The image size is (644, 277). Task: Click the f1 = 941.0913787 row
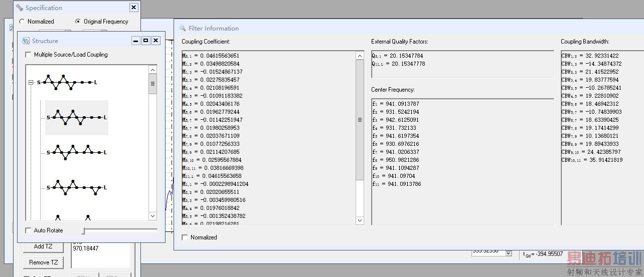[x=395, y=104]
